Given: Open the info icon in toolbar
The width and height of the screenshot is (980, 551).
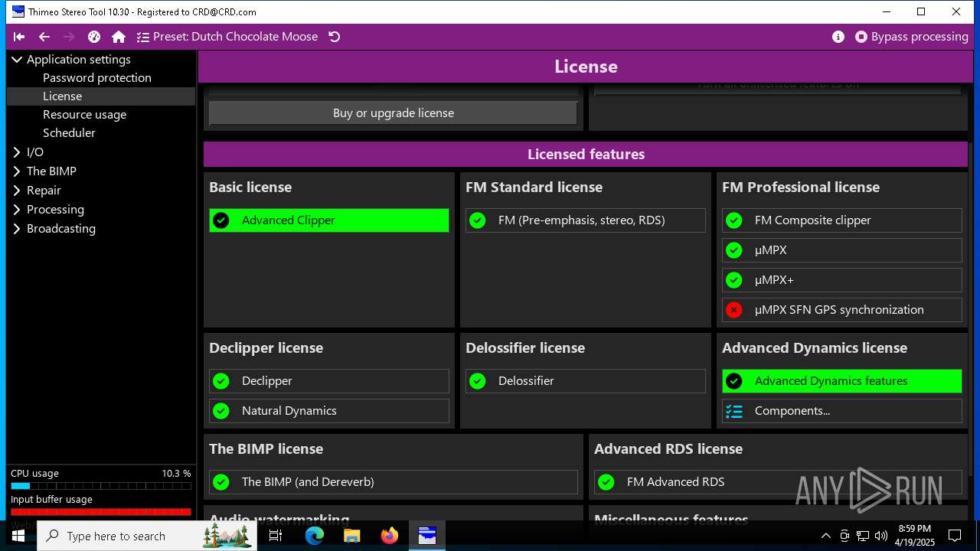Looking at the screenshot, I should (838, 37).
